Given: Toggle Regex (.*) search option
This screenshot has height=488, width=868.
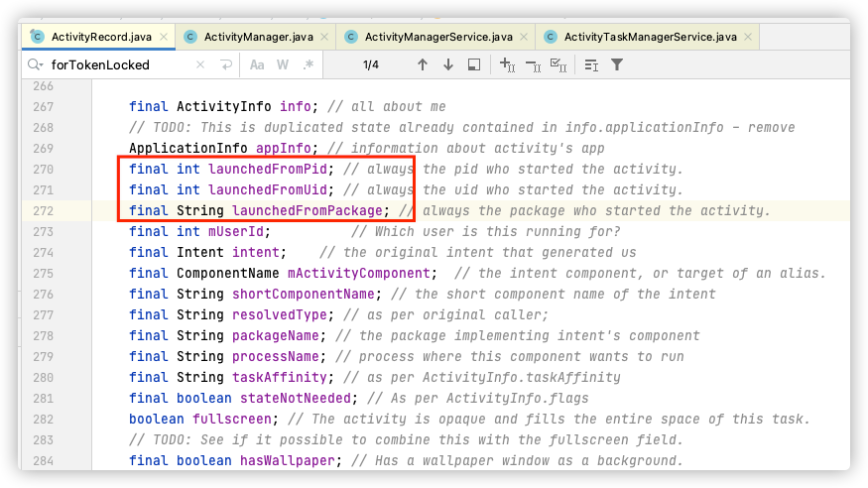Looking at the screenshot, I should click(309, 64).
